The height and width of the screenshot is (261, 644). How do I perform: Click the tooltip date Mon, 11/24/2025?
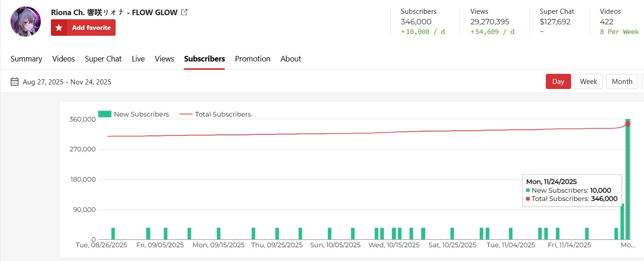point(551,182)
